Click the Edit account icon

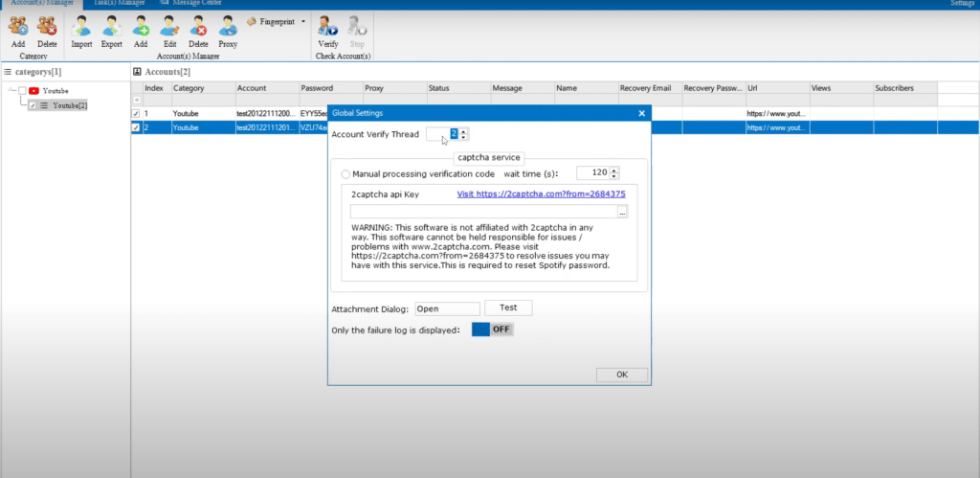pyautogui.click(x=169, y=27)
